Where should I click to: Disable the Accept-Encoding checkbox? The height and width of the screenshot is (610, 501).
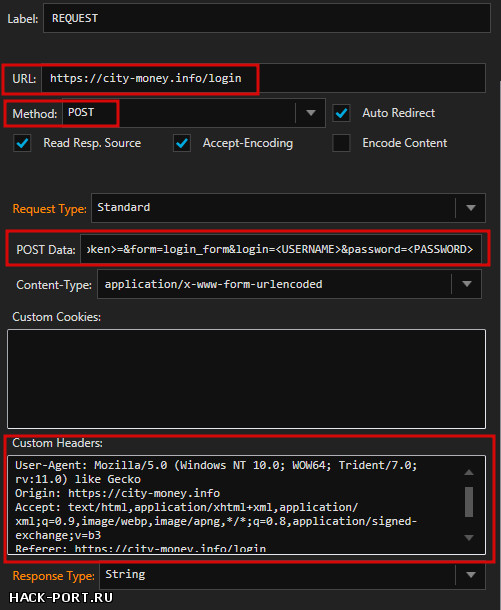[182, 143]
